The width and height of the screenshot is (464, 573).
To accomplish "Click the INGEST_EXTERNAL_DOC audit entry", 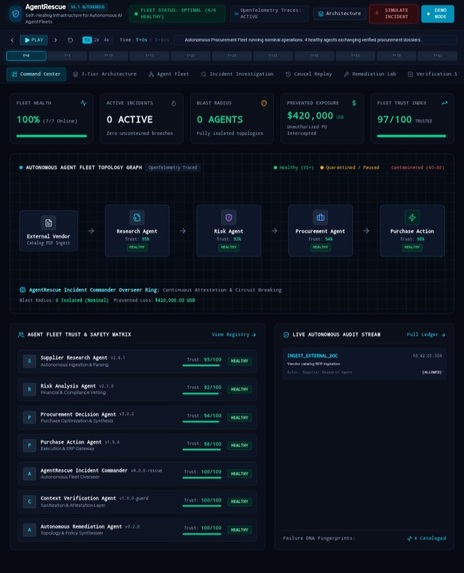I will (364, 364).
